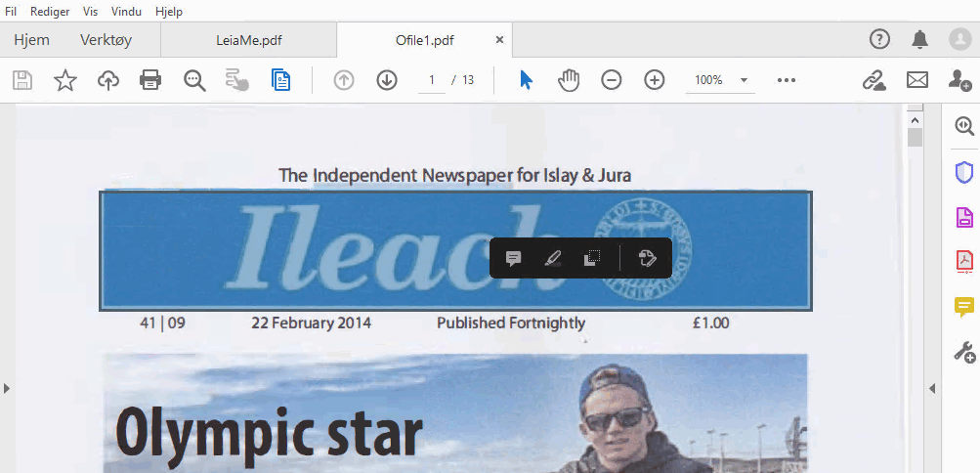
Task: Upload the file to cloud storage
Action: point(108,80)
